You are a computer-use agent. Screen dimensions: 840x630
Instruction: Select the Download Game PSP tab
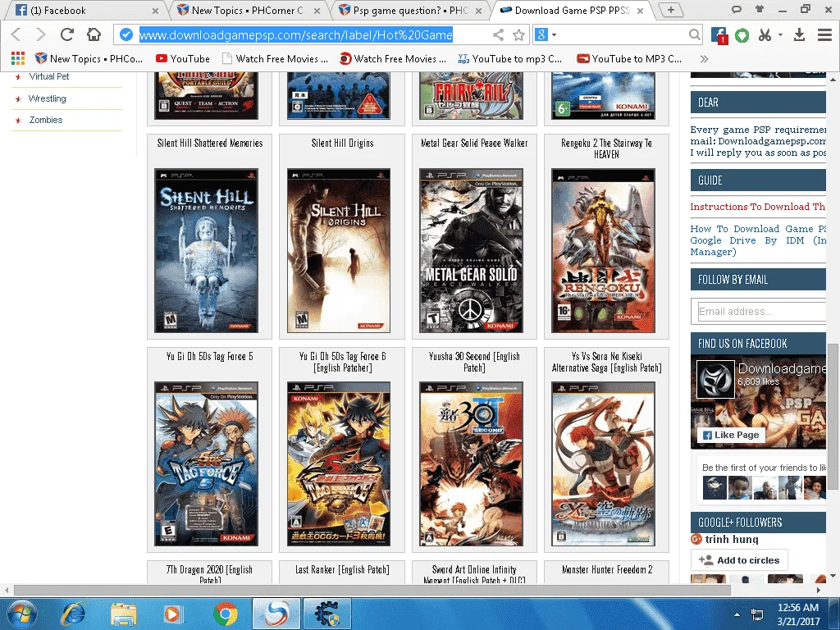pyautogui.click(x=572, y=10)
